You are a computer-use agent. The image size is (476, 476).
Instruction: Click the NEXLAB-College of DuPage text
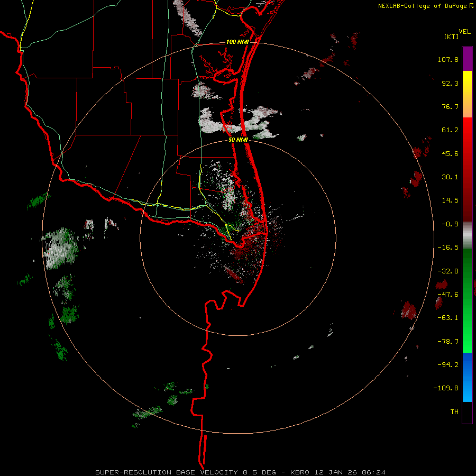pyautogui.click(x=422, y=6)
